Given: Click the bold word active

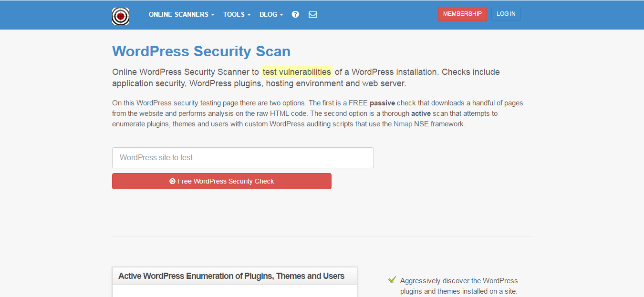Looking at the screenshot, I should tap(421, 113).
